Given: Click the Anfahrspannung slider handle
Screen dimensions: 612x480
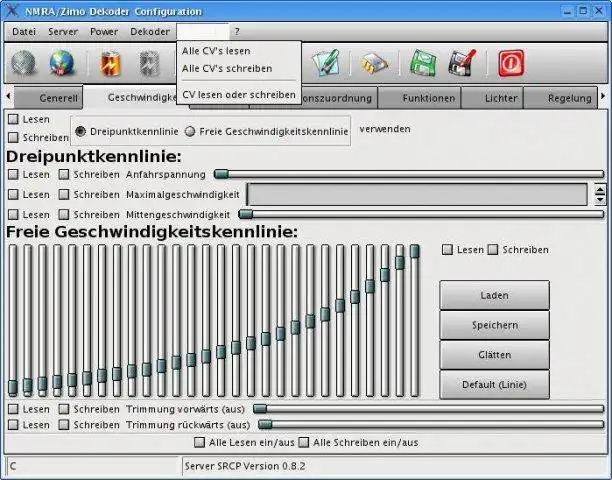Looking at the screenshot, I should (221, 174).
